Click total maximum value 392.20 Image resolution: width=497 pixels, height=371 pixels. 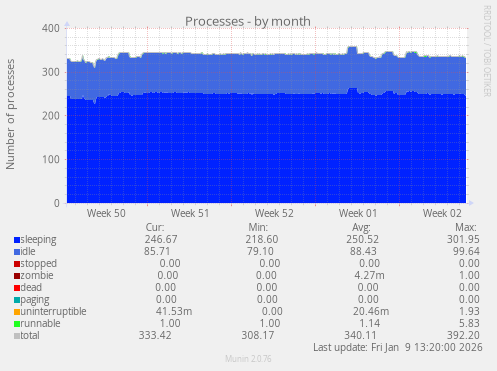[463, 335]
